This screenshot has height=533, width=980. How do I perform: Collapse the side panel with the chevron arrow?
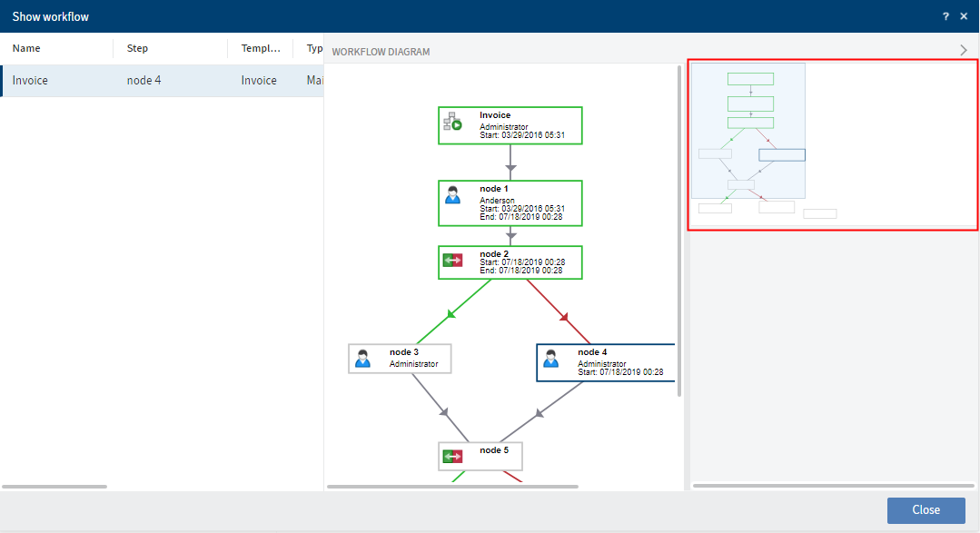[964, 50]
